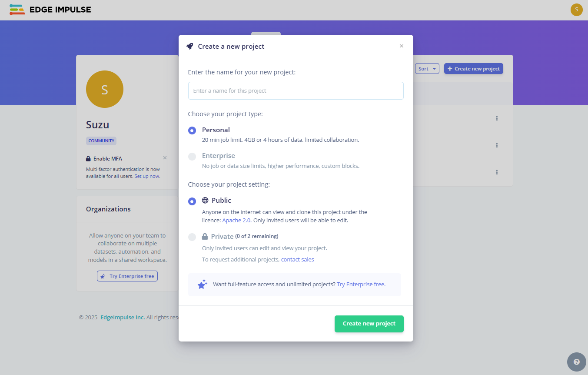The width and height of the screenshot is (588, 375).
Task: Click the green Create new project button
Action: [x=369, y=324]
